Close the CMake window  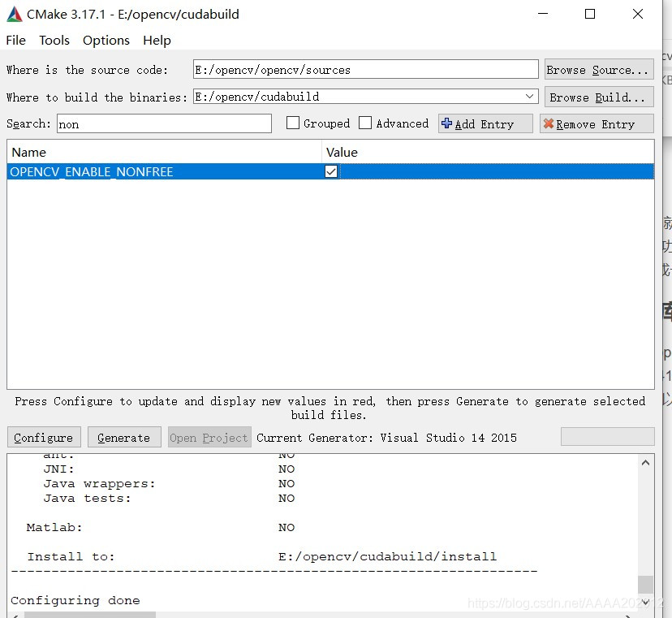click(638, 14)
